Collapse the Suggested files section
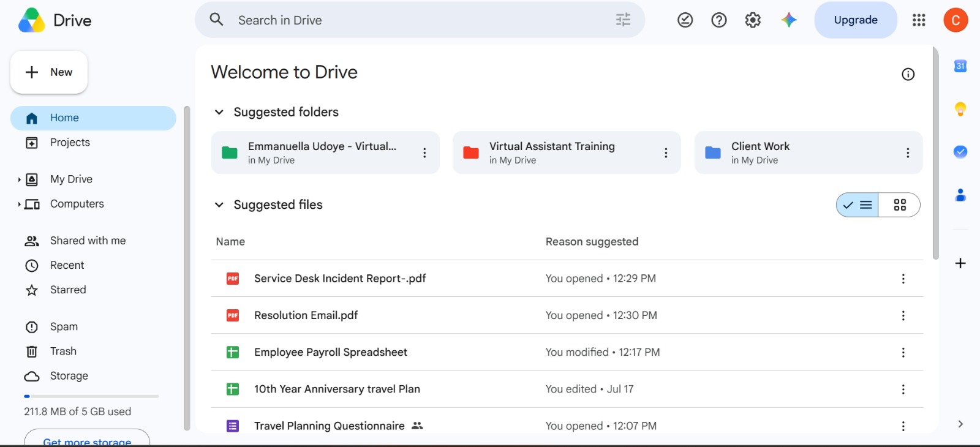Viewport: 980px width, 447px height. click(219, 205)
